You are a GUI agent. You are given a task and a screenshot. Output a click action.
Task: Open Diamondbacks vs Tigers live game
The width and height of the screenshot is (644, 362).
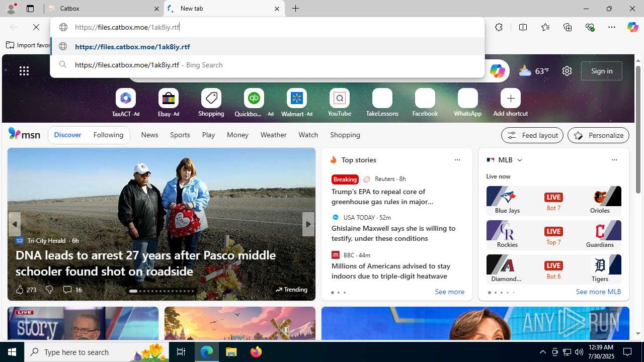[x=553, y=268]
